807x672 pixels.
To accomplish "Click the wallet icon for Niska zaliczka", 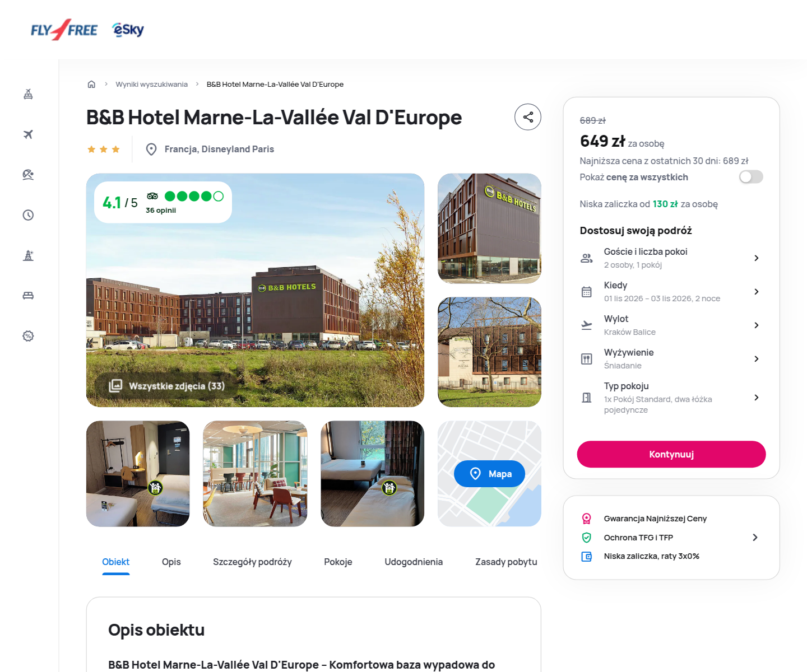I will [x=587, y=557].
